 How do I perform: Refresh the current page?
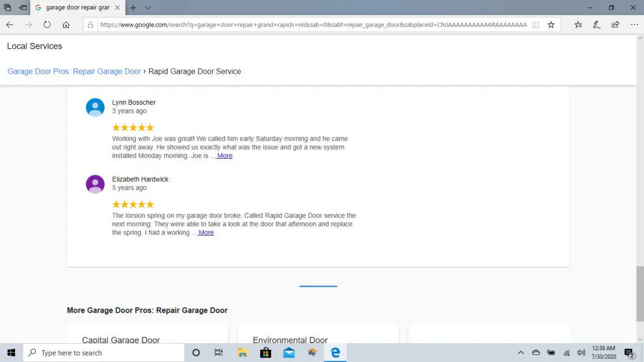coord(47,25)
